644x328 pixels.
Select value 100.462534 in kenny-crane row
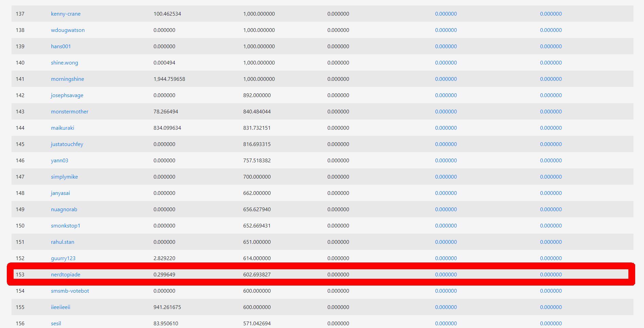point(167,14)
